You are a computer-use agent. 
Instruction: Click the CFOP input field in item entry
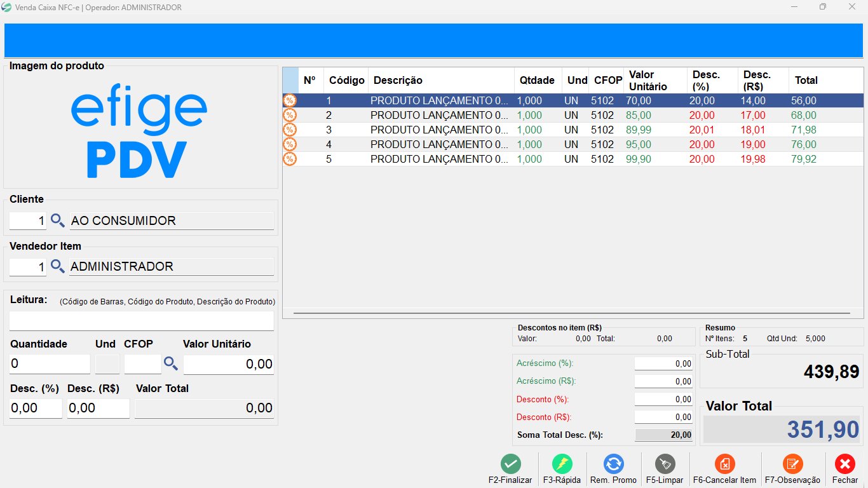pos(143,364)
